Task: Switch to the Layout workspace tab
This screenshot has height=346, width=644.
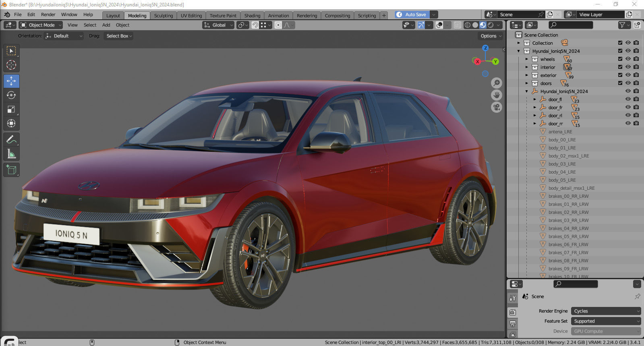Action: tap(113, 16)
